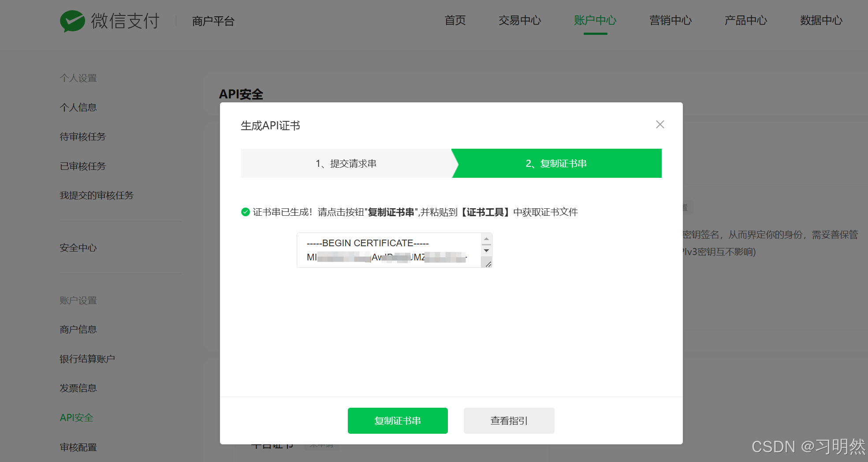Click the 商户平台 header text
Image resolution: width=868 pixels, height=462 pixels.
point(213,21)
